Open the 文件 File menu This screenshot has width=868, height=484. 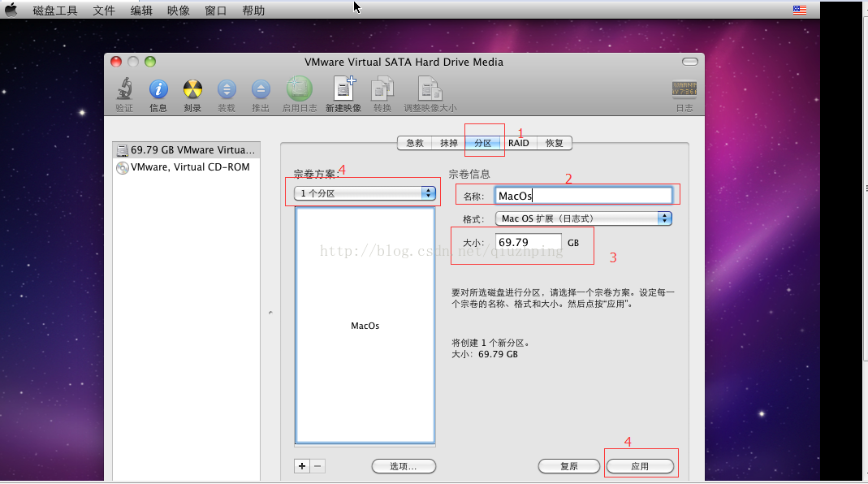click(103, 11)
